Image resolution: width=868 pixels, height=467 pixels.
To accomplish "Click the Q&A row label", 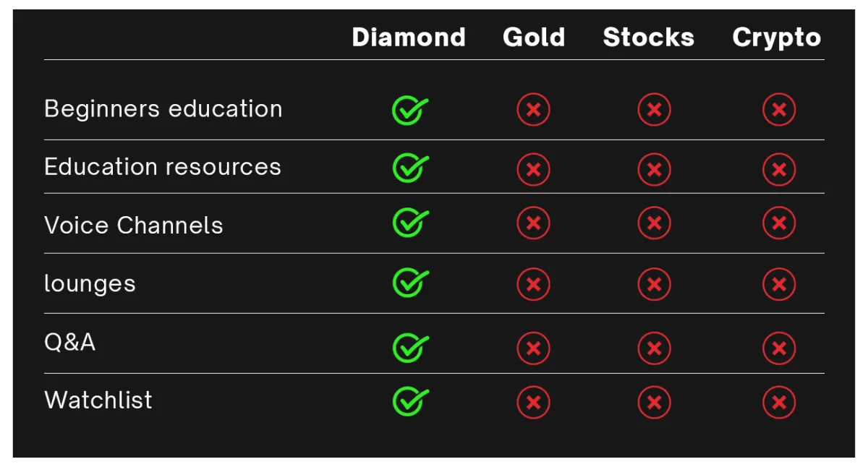I will point(69,342).
